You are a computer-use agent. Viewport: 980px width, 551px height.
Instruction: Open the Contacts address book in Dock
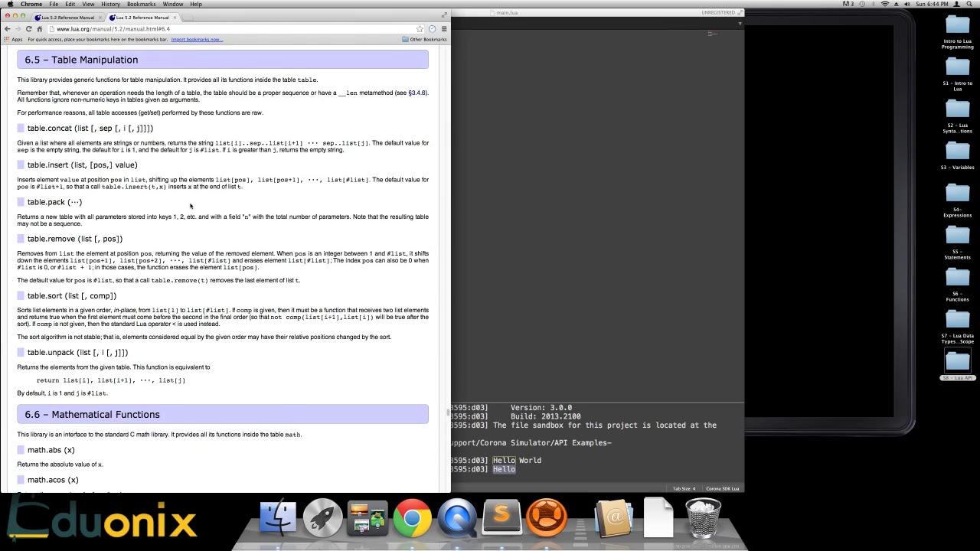(614, 518)
